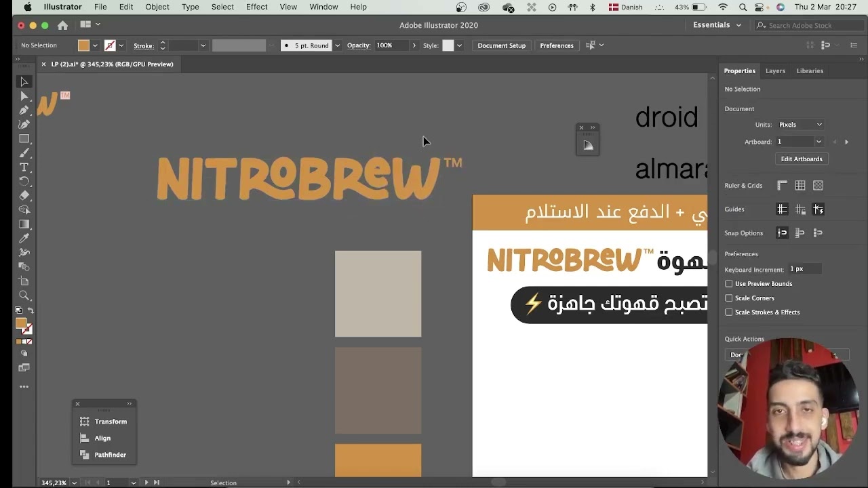Toggle Lock Guides icon
This screenshot has width=868, height=488.
pos(800,209)
